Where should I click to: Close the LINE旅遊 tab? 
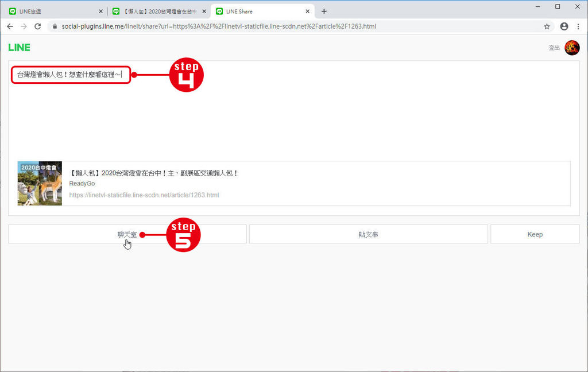(x=100, y=11)
